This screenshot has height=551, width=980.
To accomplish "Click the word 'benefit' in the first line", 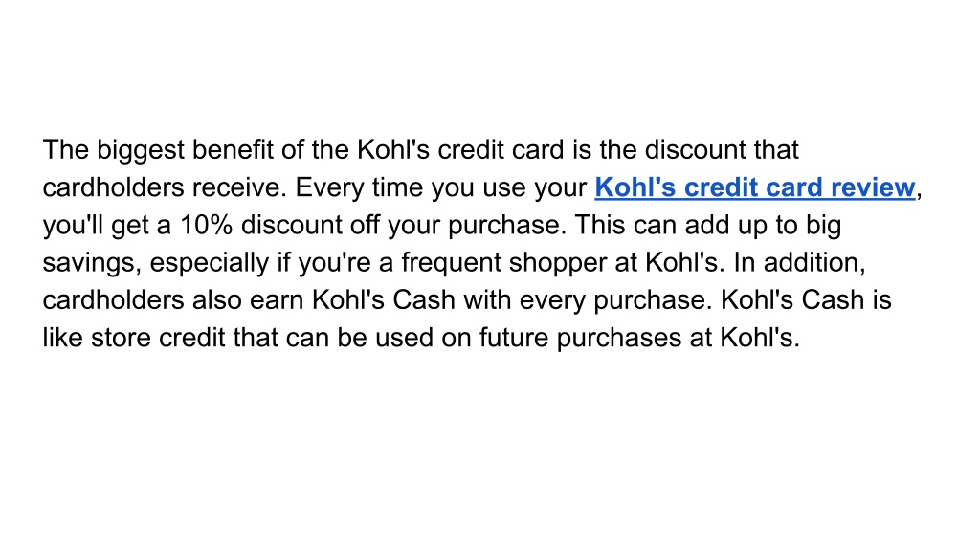I will tap(233, 150).
